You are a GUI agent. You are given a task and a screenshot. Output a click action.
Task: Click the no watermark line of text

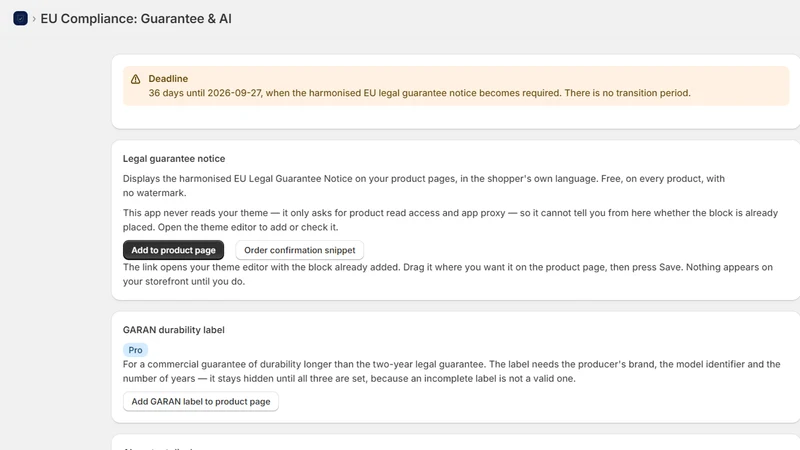pyautogui.click(x=155, y=193)
